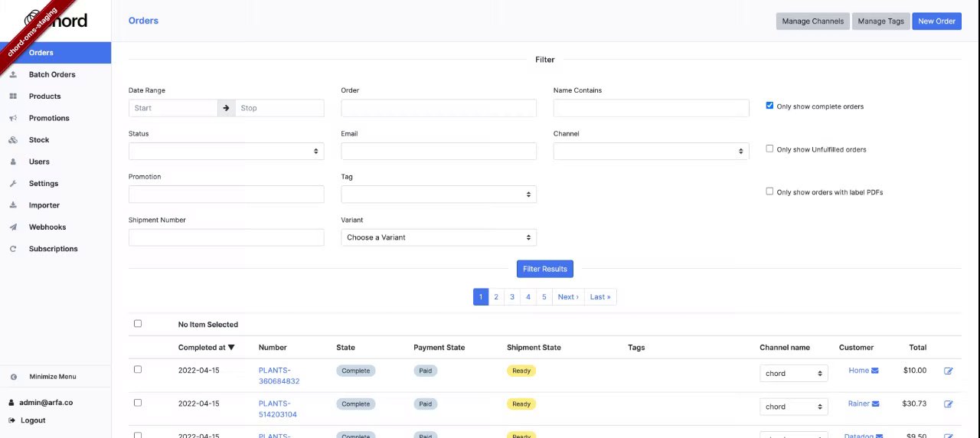Click the Logout icon
Screen dimensions: 980x438
(x=12, y=420)
